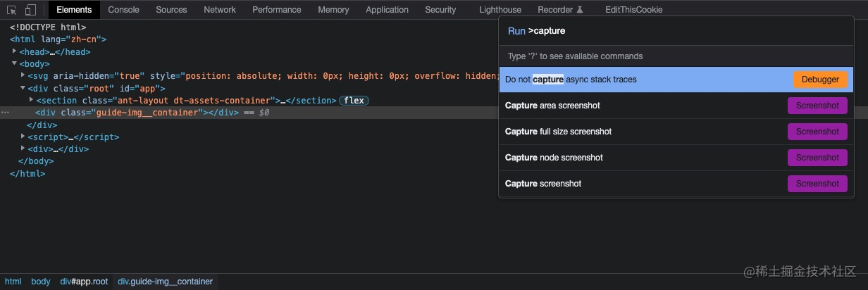Select 'Do not capture async stack traces' command

coord(676,80)
